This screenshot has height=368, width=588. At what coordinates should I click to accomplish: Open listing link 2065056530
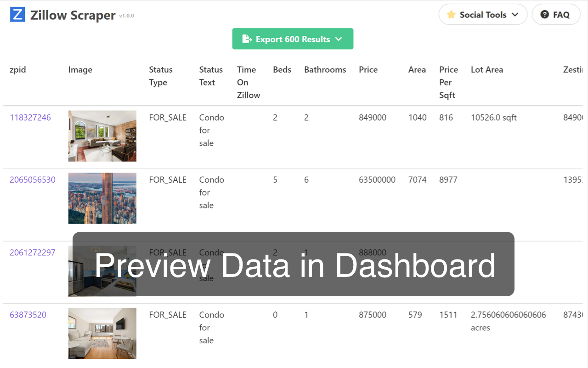[x=33, y=179]
